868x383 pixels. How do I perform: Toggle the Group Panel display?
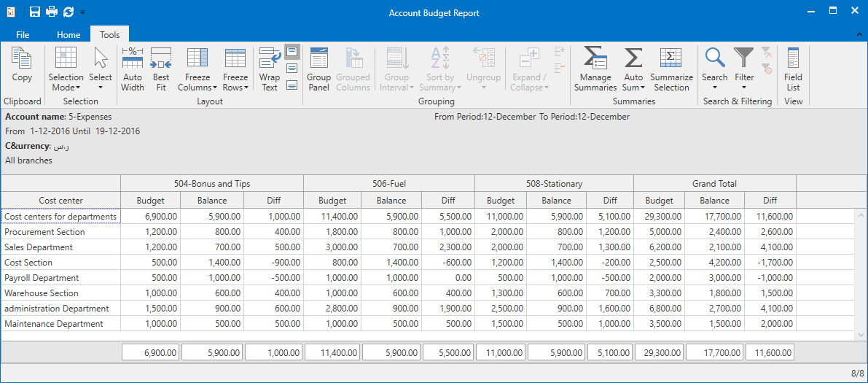(319, 69)
